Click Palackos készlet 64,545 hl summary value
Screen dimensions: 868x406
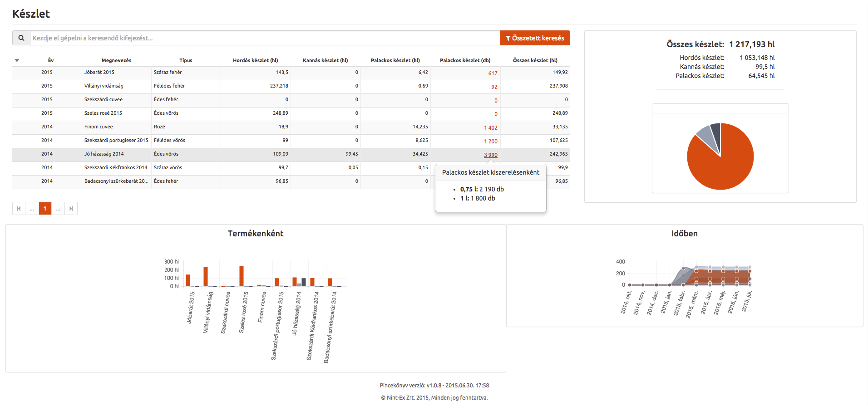(x=761, y=76)
